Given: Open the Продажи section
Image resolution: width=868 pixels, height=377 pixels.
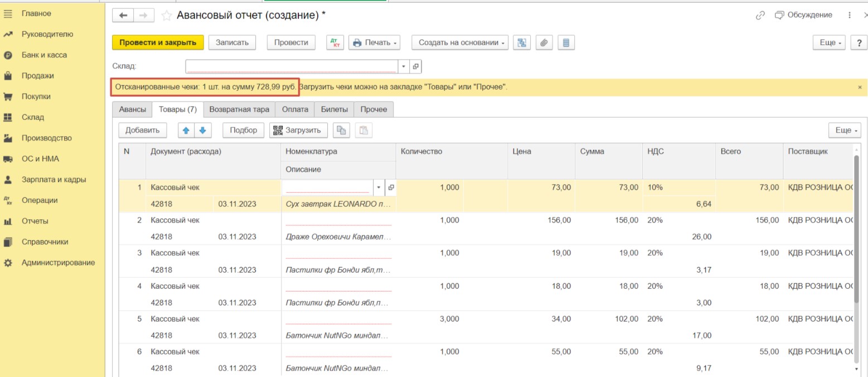Looking at the screenshot, I should point(37,75).
